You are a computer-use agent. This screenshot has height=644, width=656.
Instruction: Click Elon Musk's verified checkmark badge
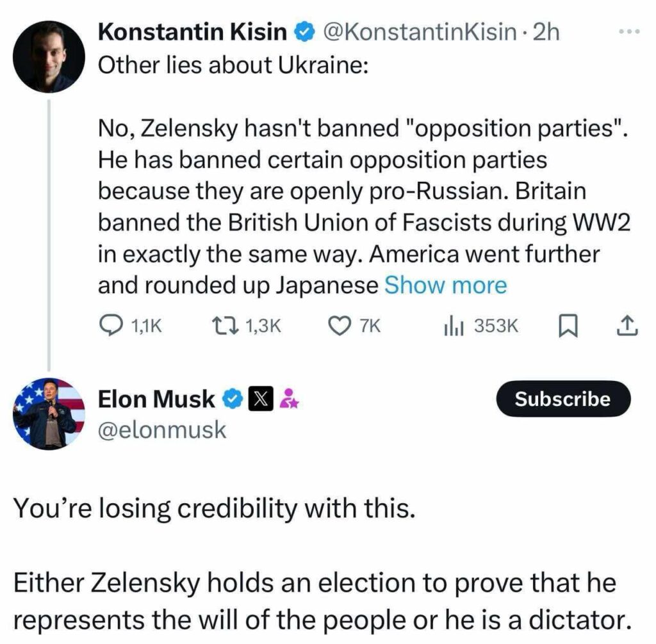[x=232, y=399]
